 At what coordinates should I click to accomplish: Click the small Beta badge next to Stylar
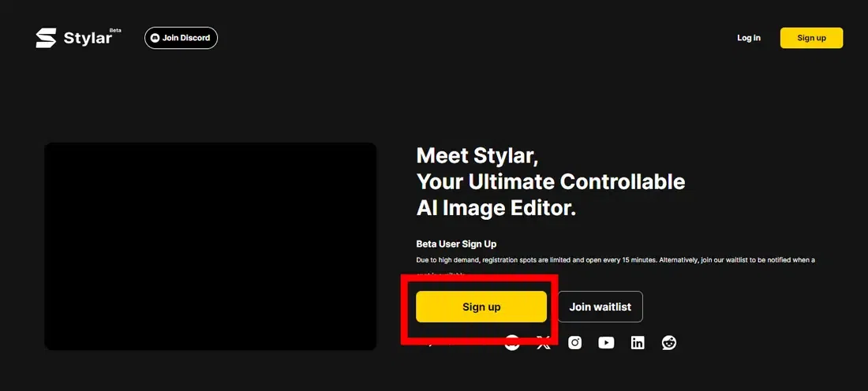pyautogui.click(x=115, y=31)
